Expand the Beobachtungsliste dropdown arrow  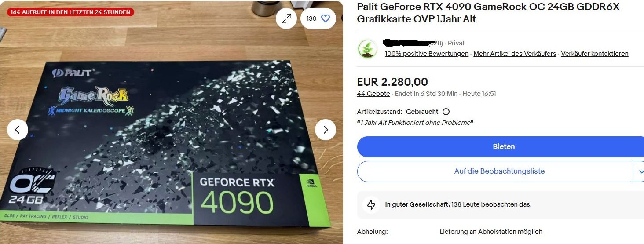pos(639,171)
